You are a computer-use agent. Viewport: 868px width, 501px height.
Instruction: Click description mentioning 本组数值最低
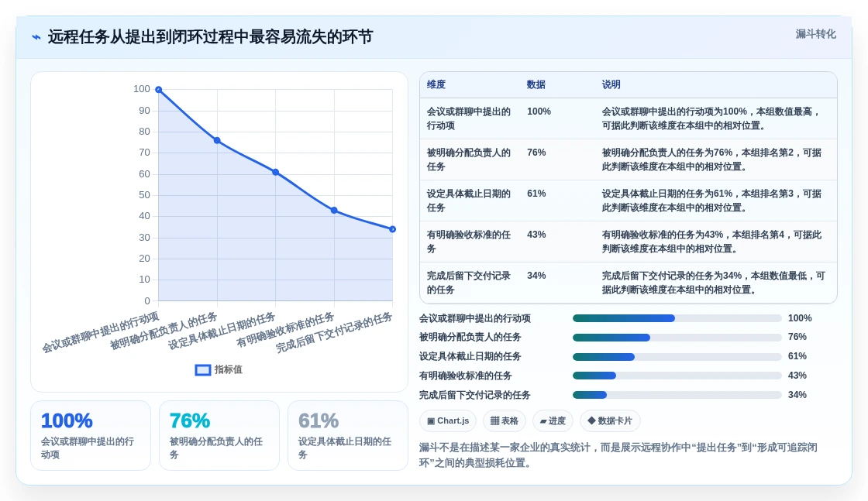pyautogui.click(x=714, y=283)
